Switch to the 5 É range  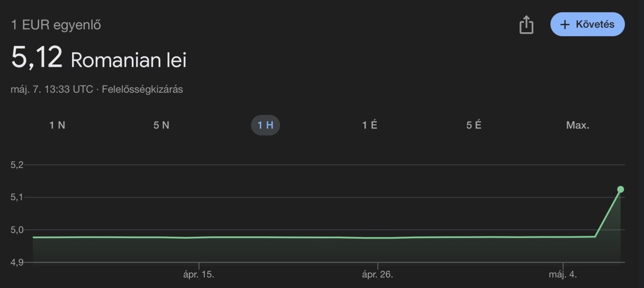(x=474, y=125)
